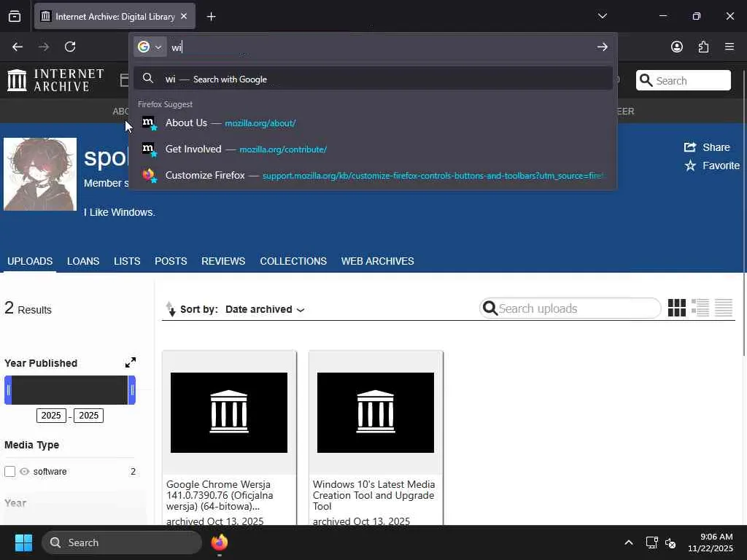747x560 pixels.
Task: Click the Firefox taskbar icon
Action: click(x=220, y=542)
